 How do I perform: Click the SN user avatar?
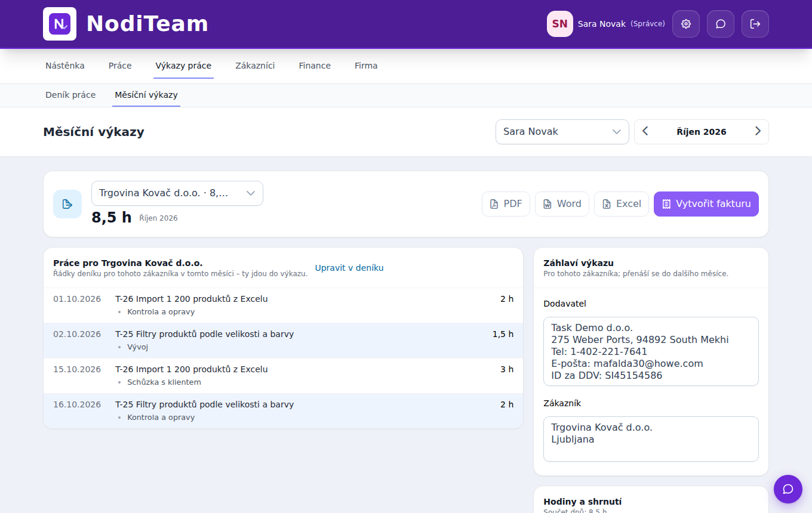point(560,24)
